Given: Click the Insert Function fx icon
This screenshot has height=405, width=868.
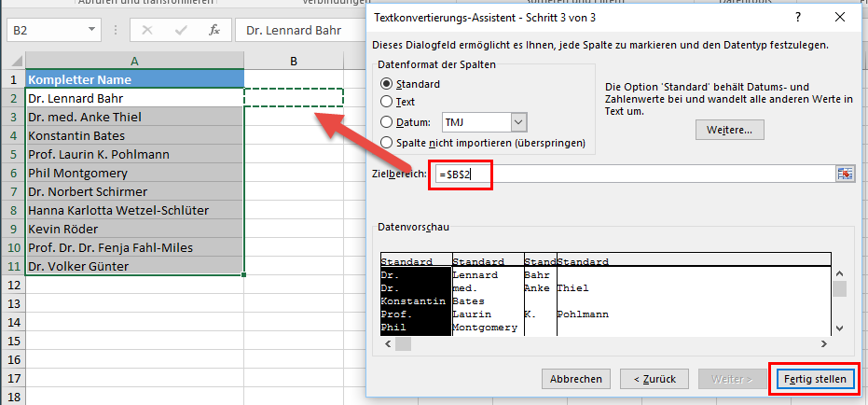Looking at the screenshot, I should pyautogui.click(x=214, y=30).
